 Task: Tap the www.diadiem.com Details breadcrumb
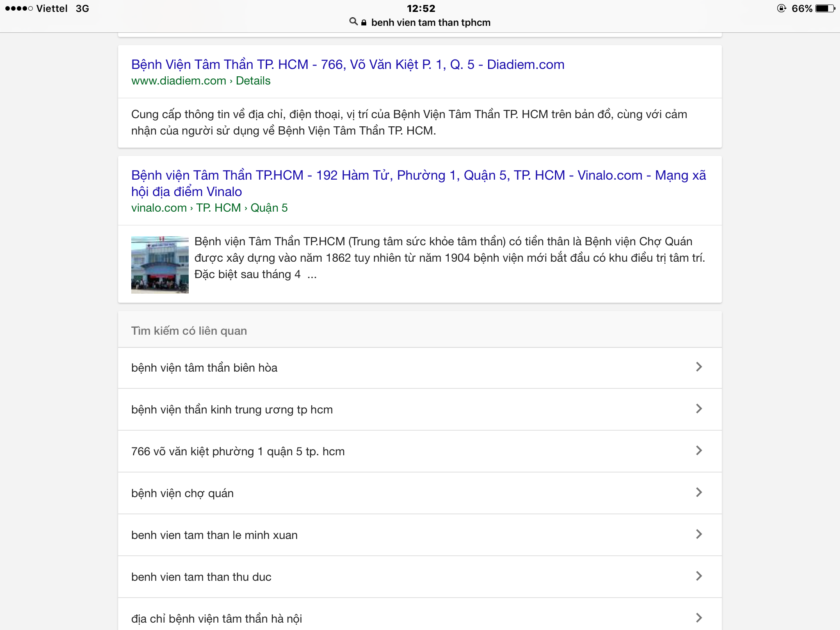[201, 81]
